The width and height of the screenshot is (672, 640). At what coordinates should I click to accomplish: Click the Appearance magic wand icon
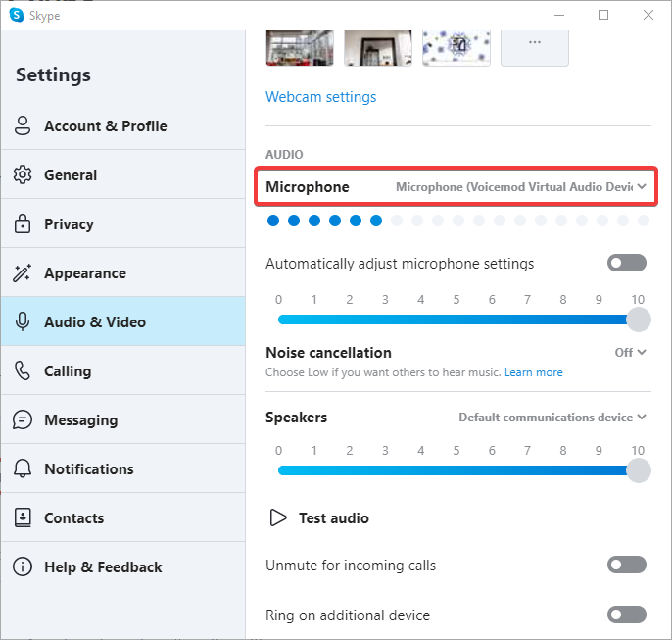(x=23, y=273)
